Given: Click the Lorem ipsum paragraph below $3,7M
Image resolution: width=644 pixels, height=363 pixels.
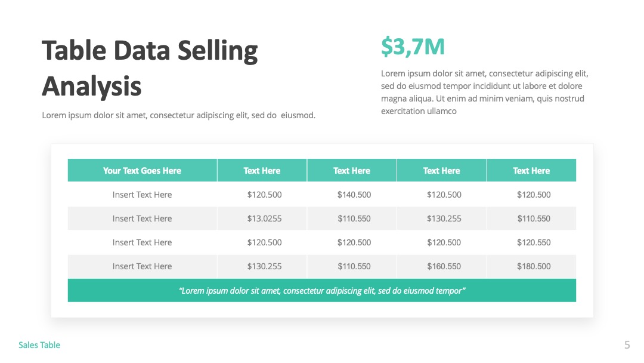Looking at the screenshot, I should (485, 92).
